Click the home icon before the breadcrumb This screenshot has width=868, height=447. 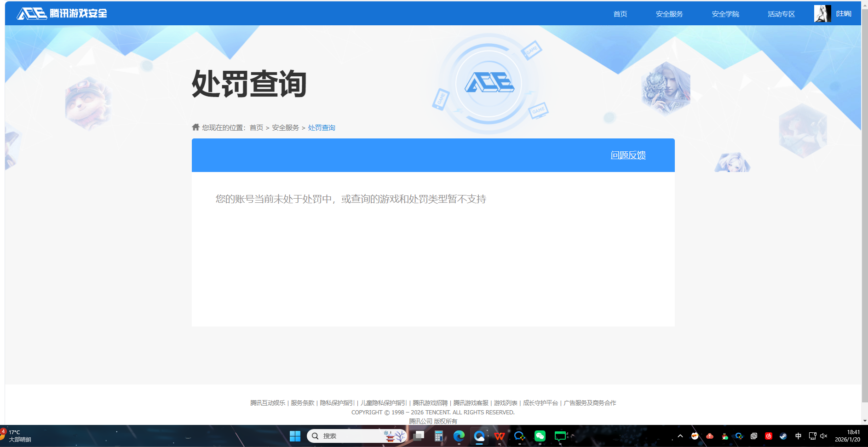(195, 127)
